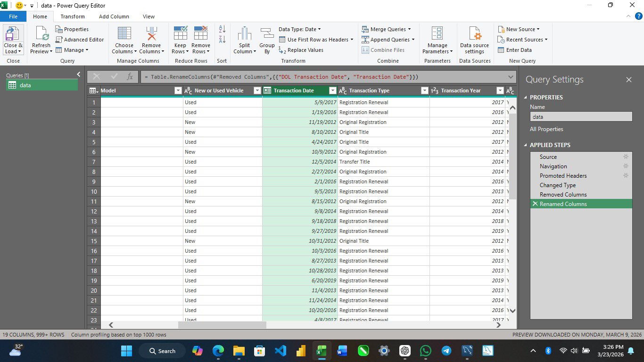Collapse the APPLIED STEPS section
Viewport: 644px width, 362px height.
coord(526,145)
